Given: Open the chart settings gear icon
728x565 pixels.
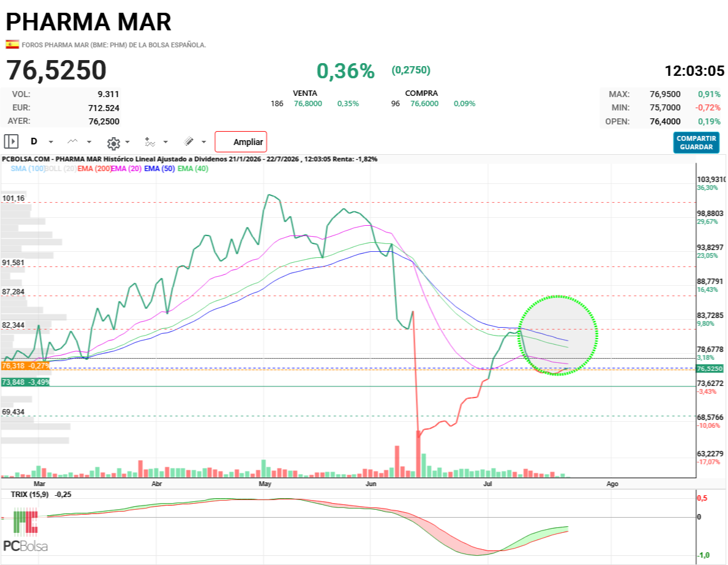Looking at the screenshot, I should click(x=113, y=143).
